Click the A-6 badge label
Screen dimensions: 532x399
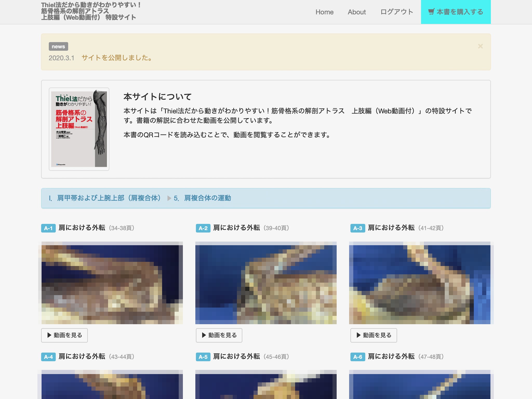(x=358, y=357)
